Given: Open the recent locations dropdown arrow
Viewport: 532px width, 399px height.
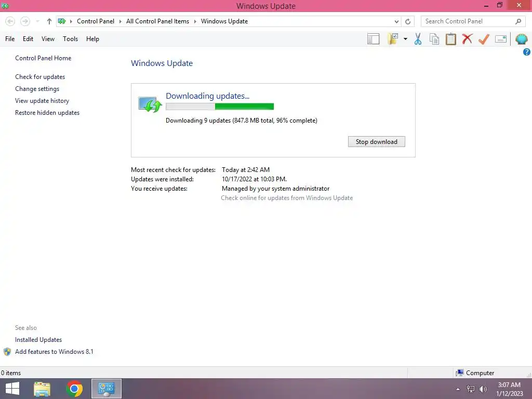Looking at the screenshot, I should [x=37, y=21].
